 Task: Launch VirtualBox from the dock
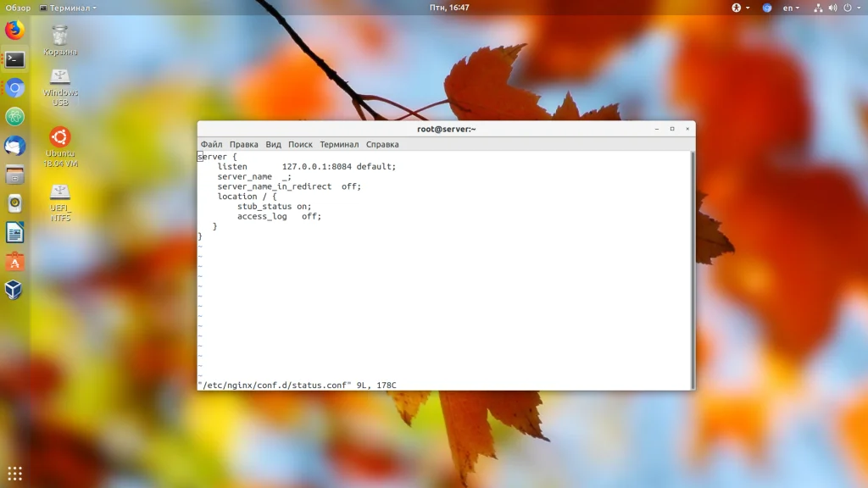click(x=14, y=290)
